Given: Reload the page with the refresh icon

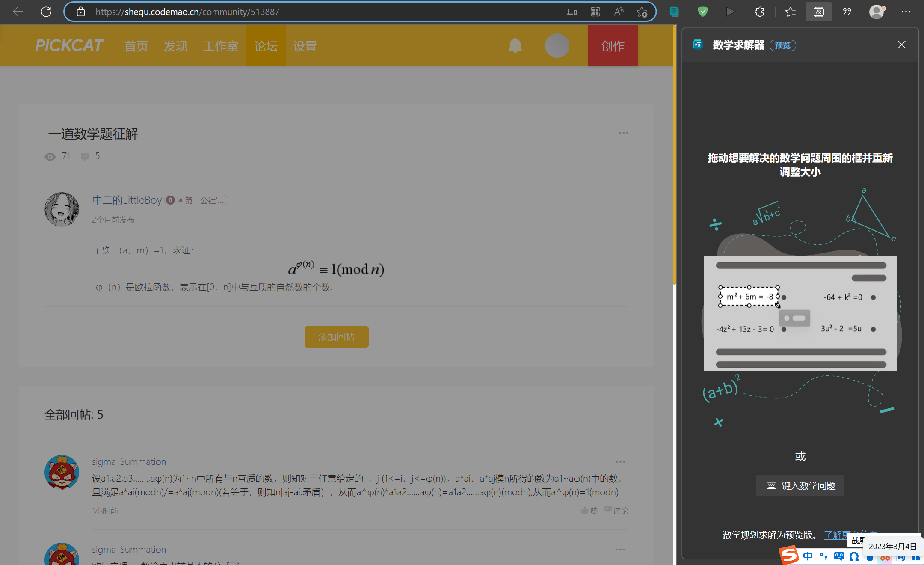Looking at the screenshot, I should [46, 12].
